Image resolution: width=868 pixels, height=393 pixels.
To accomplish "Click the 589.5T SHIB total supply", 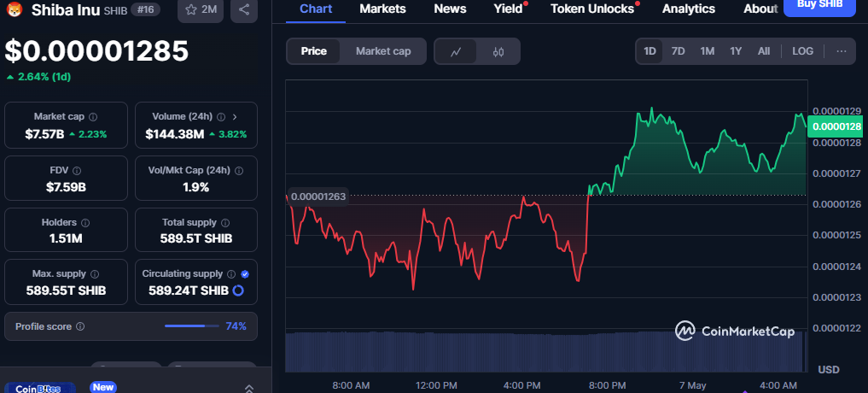I will pos(196,239).
